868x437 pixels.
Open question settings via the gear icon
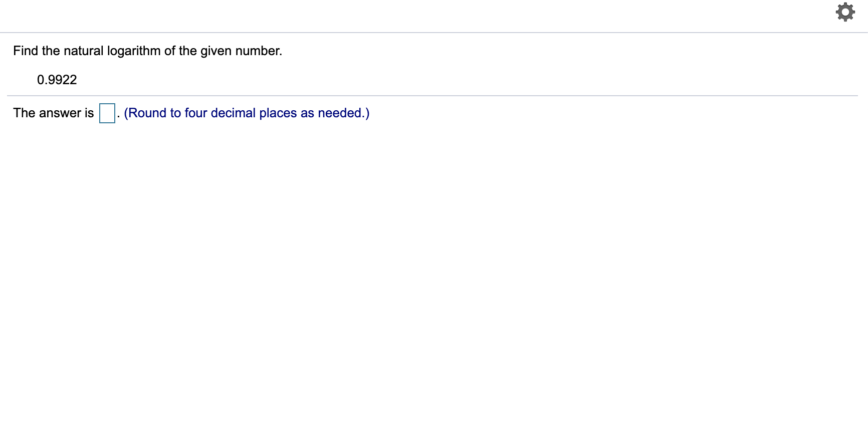[844, 12]
